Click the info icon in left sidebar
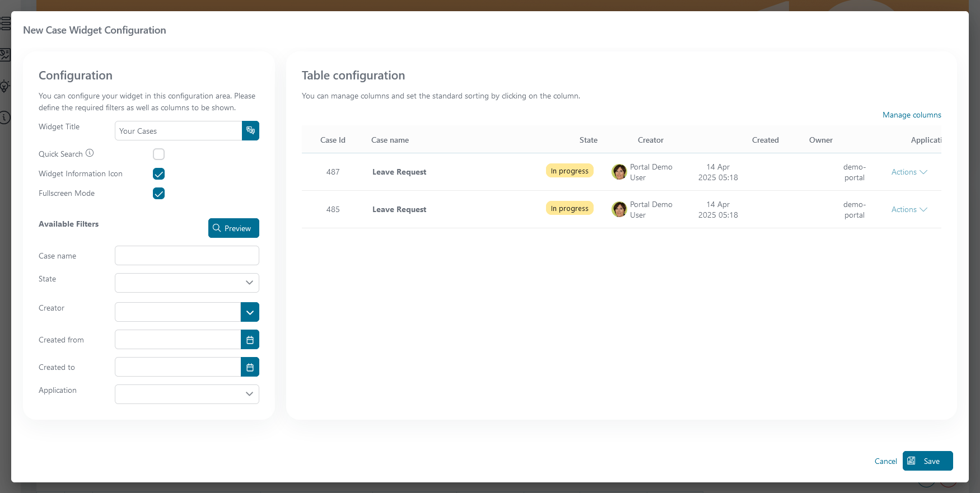Screen dimensions: 980x493 point(4,118)
